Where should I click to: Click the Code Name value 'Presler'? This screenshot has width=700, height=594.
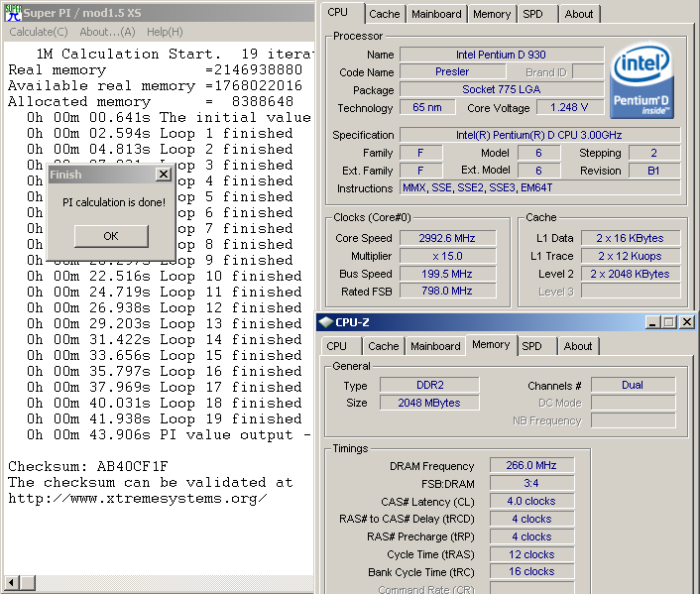pyautogui.click(x=452, y=71)
